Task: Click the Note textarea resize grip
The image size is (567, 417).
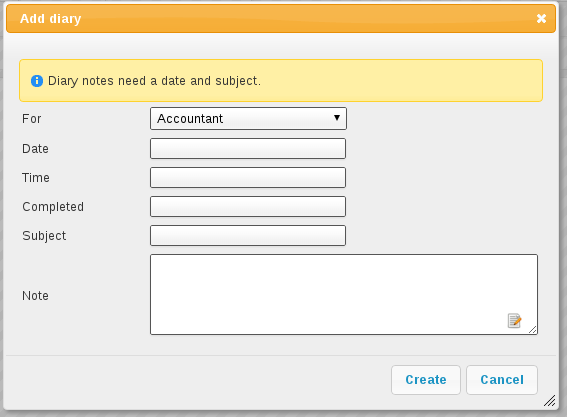Action: (x=533, y=329)
